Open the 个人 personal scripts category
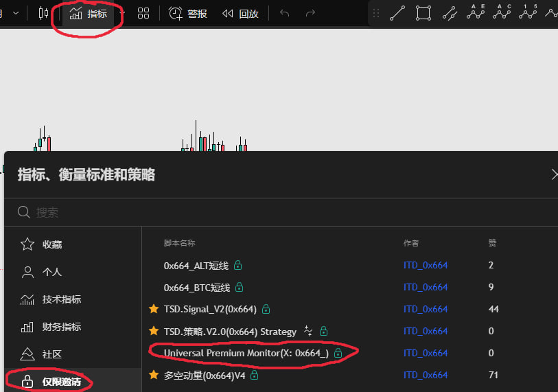 tap(73, 272)
